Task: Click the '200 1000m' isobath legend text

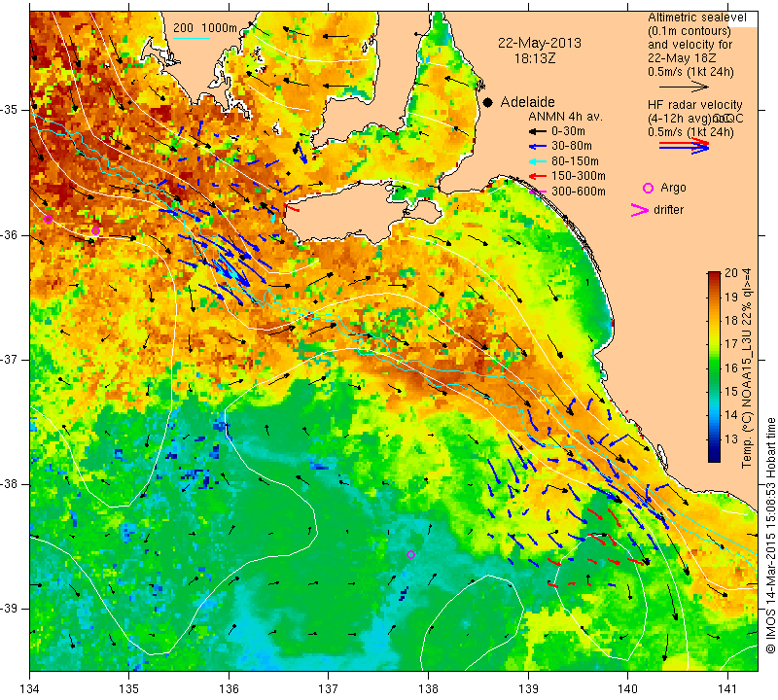Action: click(x=205, y=28)
